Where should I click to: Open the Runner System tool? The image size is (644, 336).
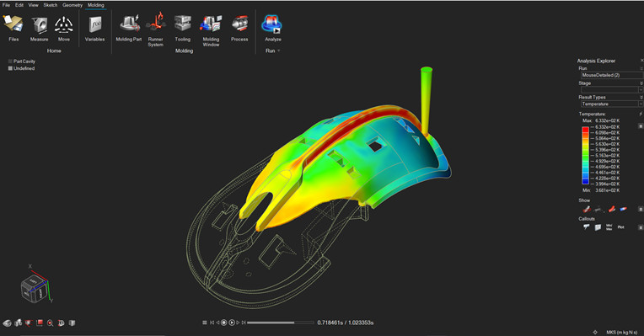pyautogui.click(x=156, y=29)
